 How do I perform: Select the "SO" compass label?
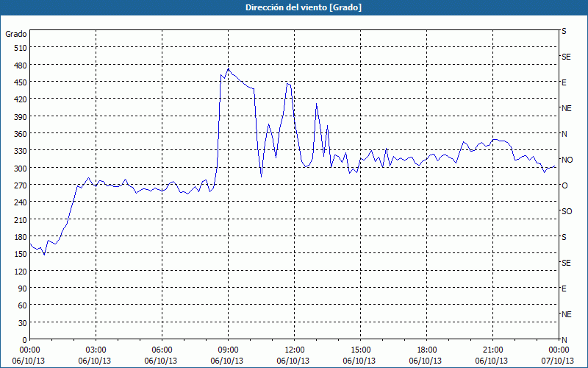(x=567, y=211)
